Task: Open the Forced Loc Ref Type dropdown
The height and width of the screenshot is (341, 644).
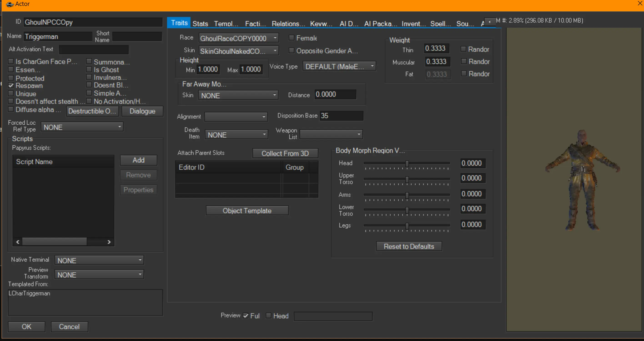Action: click(x=82, y=127)
